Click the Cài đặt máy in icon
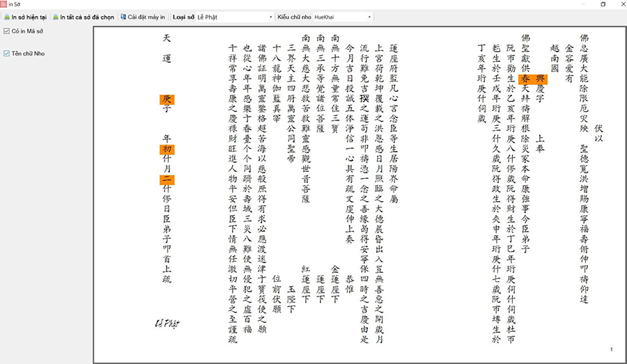This screenshot has height=364, width=627. click(x=123, y=17)
